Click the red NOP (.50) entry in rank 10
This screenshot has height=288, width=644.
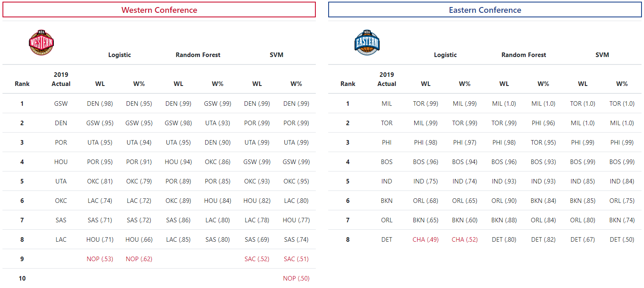point(296,278)
